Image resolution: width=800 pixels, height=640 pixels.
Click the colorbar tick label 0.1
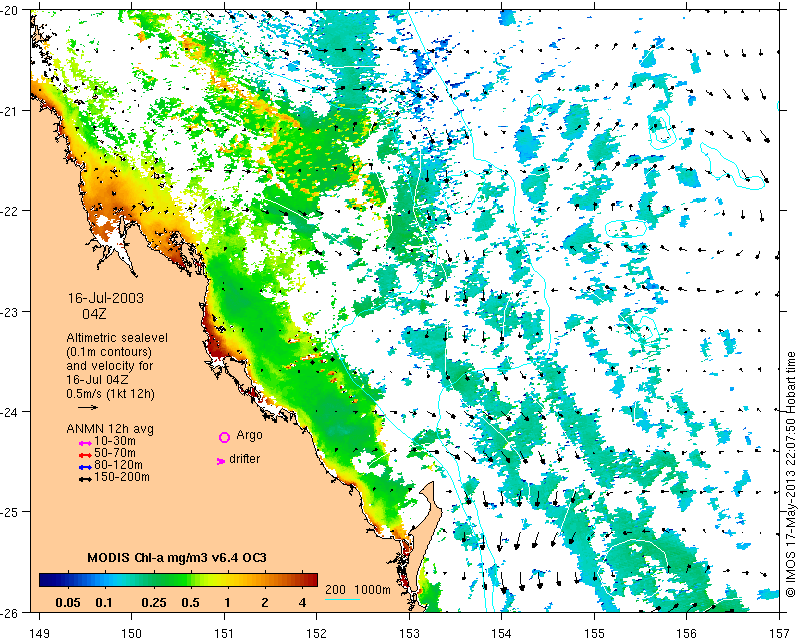[x=104, y=603]
